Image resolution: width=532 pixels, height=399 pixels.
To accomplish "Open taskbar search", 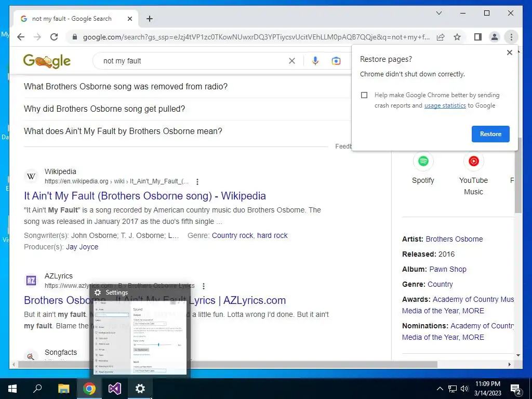I will coord(37,389).
